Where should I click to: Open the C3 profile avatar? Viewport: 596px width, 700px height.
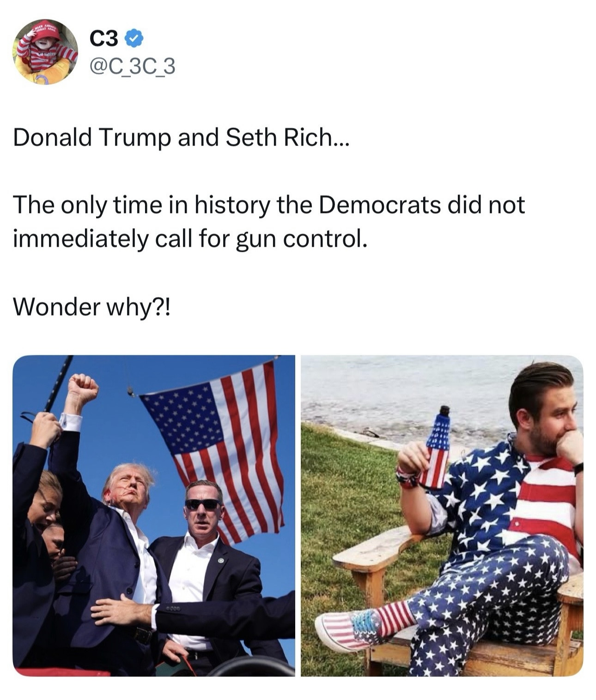tap(46, 52)
